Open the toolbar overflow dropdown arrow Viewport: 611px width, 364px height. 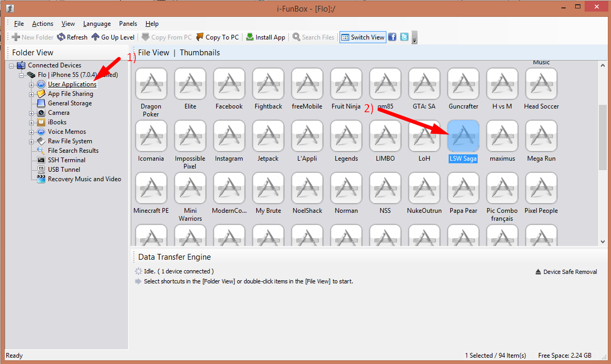point(414,38)
